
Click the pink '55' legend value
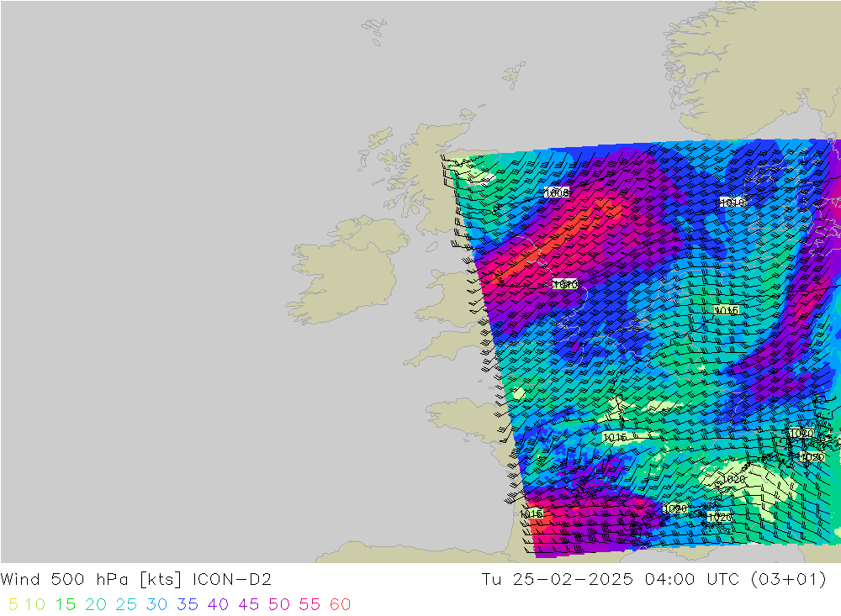[310, 604]
